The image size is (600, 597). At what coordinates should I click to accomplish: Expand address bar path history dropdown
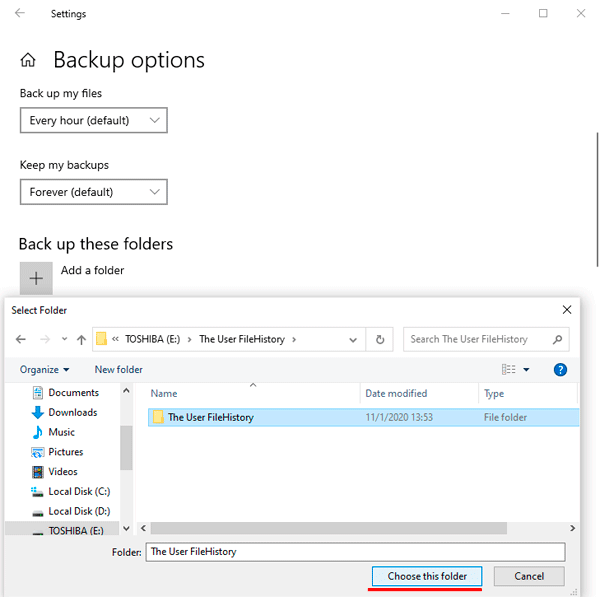point(353,340)
